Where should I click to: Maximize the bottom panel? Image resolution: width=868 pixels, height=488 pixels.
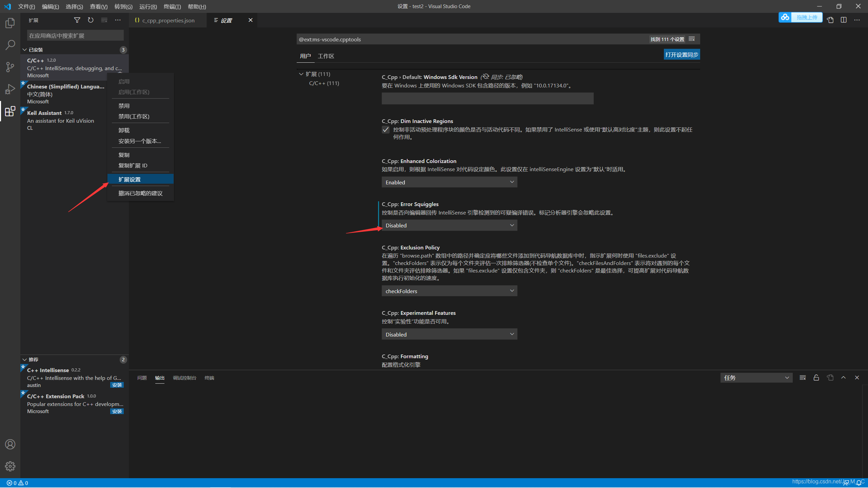843,378
